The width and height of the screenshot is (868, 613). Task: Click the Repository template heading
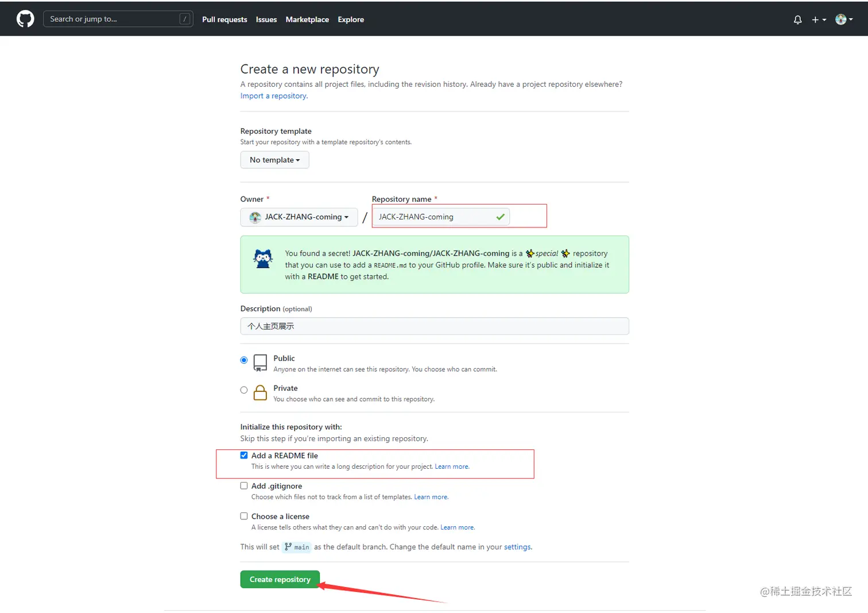coord(276,131)
